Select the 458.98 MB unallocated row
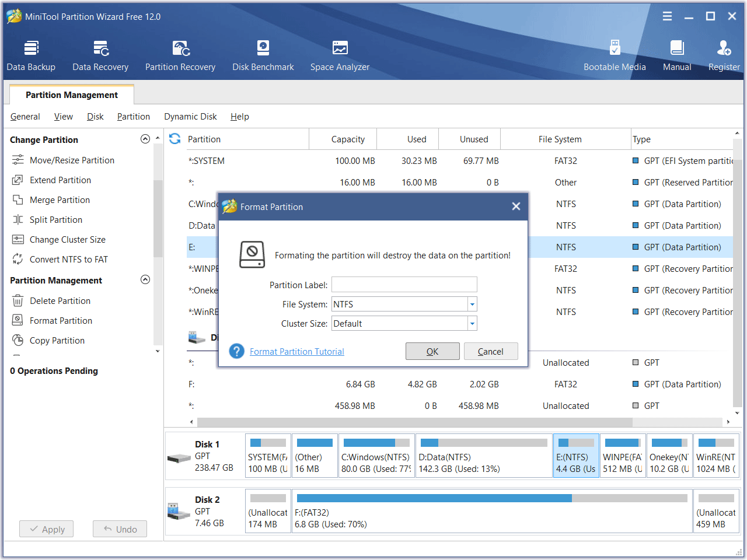The image size is (747, 560). pos(459,405)
